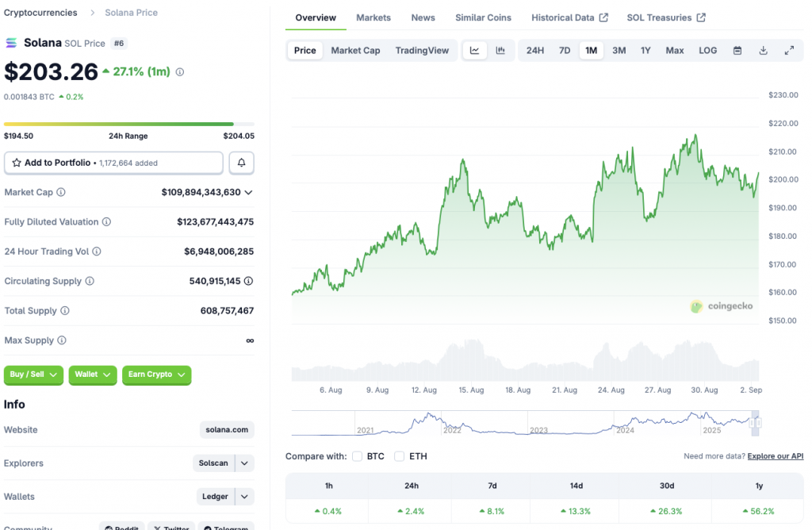Switch to the line chart icon
Image resolution: width=812 pixels, height=530 pixels.
[474, 50]
